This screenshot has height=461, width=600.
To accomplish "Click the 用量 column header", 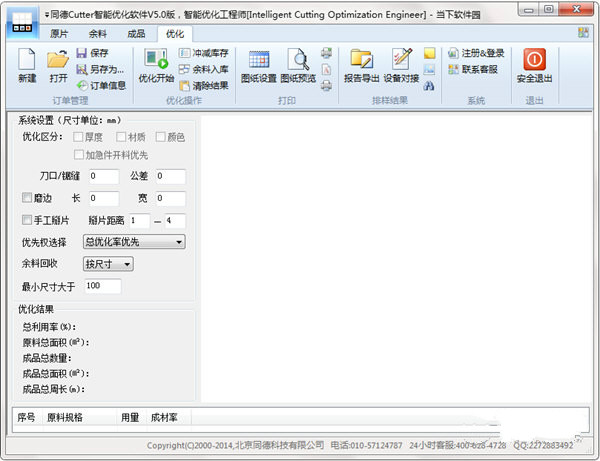I will [132, 417].
